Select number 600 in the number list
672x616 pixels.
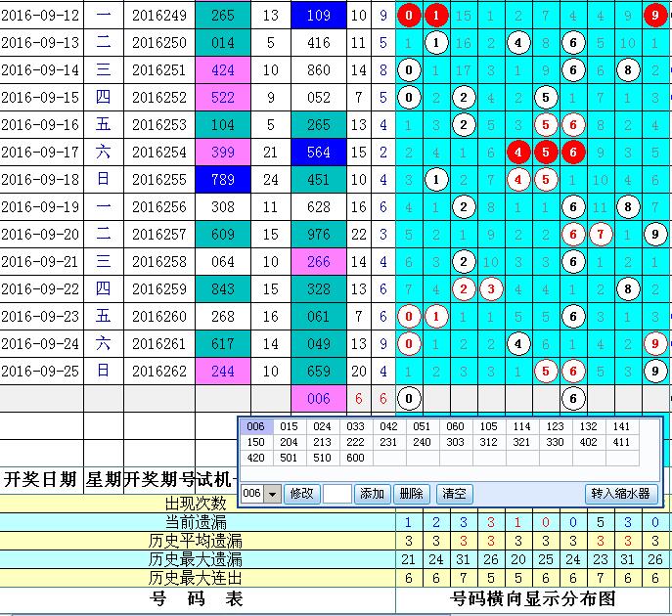point(355,458)
